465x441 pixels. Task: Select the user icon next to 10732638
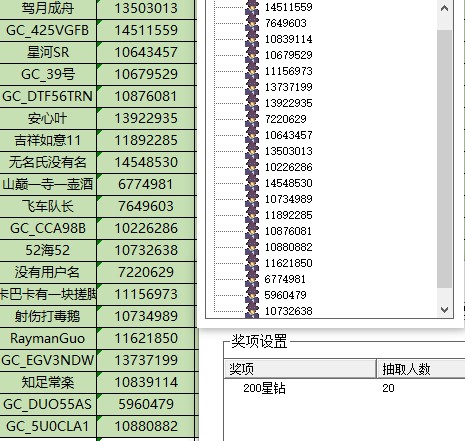click(252, 311)
